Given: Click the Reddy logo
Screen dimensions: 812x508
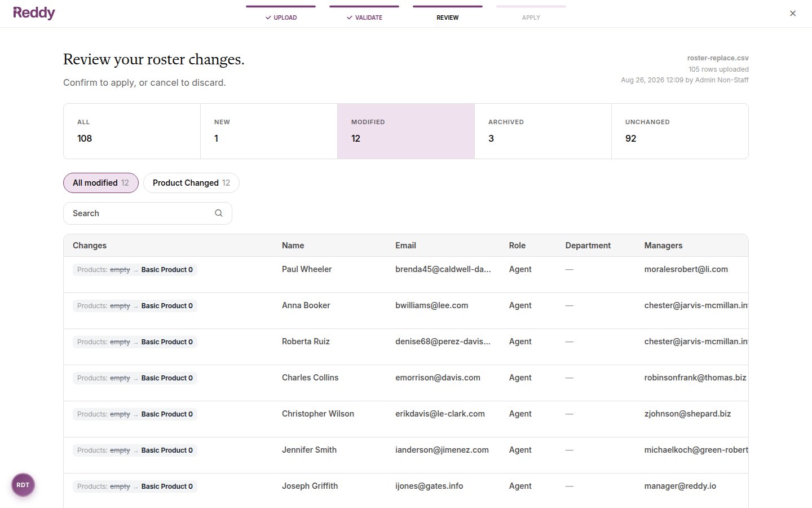Looking at the screenshot, I should 34,13.
